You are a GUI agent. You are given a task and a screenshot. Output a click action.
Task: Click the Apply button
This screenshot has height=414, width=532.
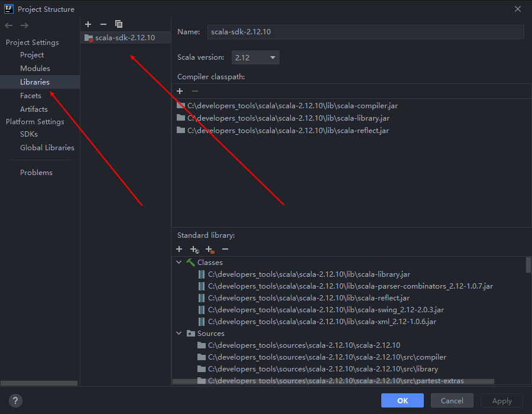pos(502,401)
